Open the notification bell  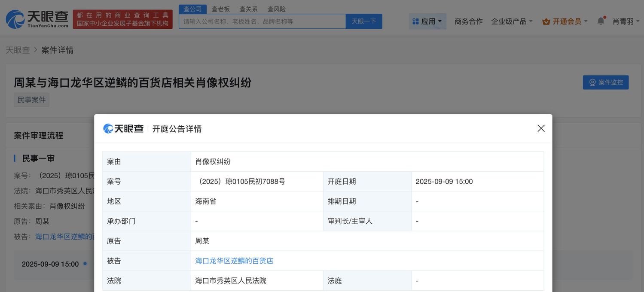601,21
